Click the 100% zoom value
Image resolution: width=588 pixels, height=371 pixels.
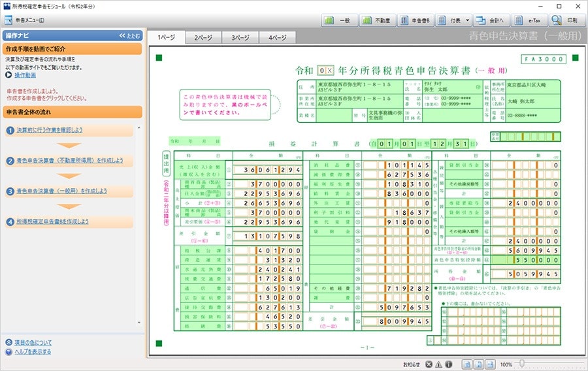pyautogui.click(x=506, y=364)
